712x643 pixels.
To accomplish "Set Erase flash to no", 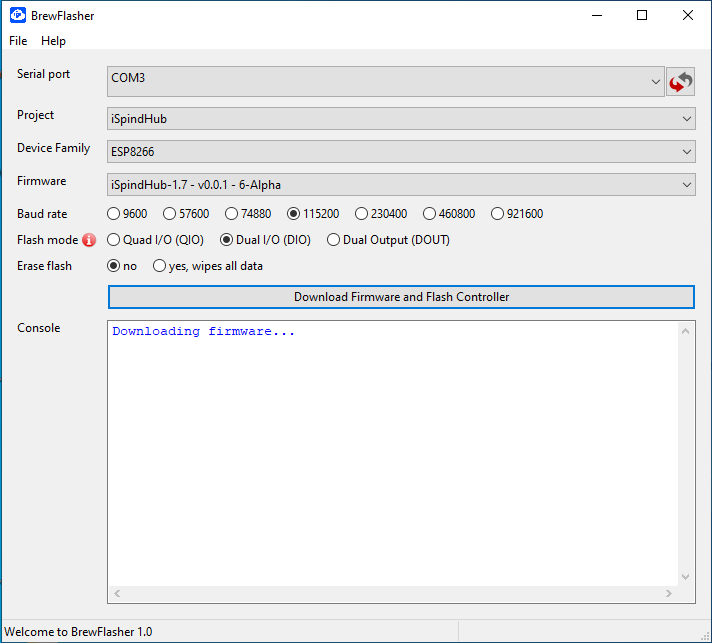I will tap(122, 266).
